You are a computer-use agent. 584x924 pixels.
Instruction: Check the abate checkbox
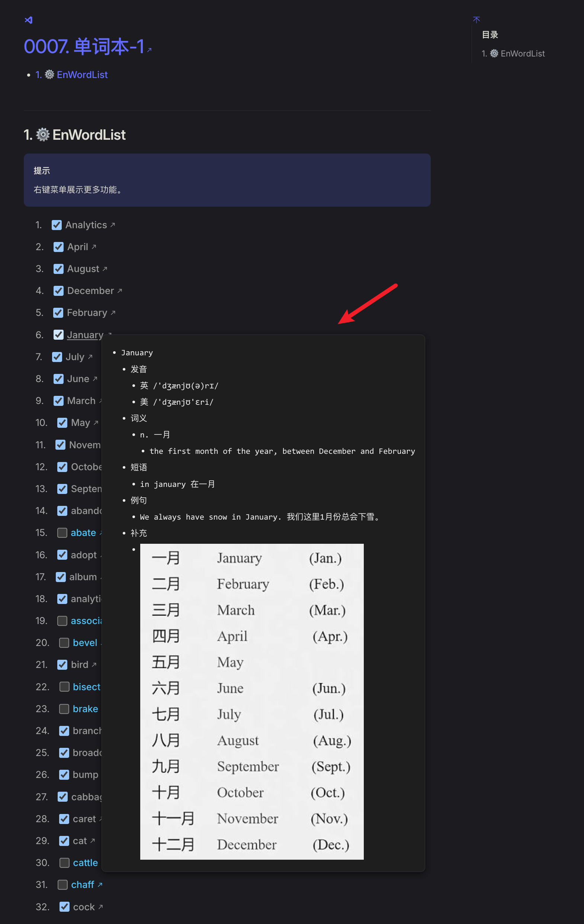coord(62,533)
